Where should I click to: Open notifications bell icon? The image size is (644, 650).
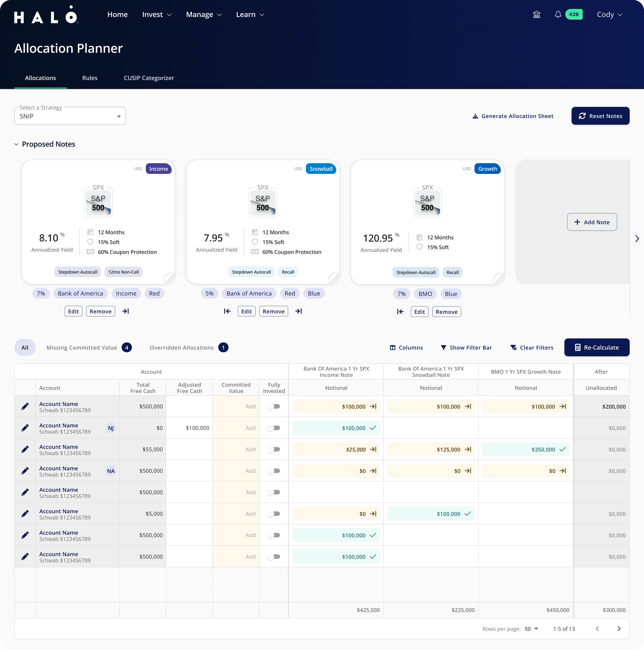click(x=558, y=15)
